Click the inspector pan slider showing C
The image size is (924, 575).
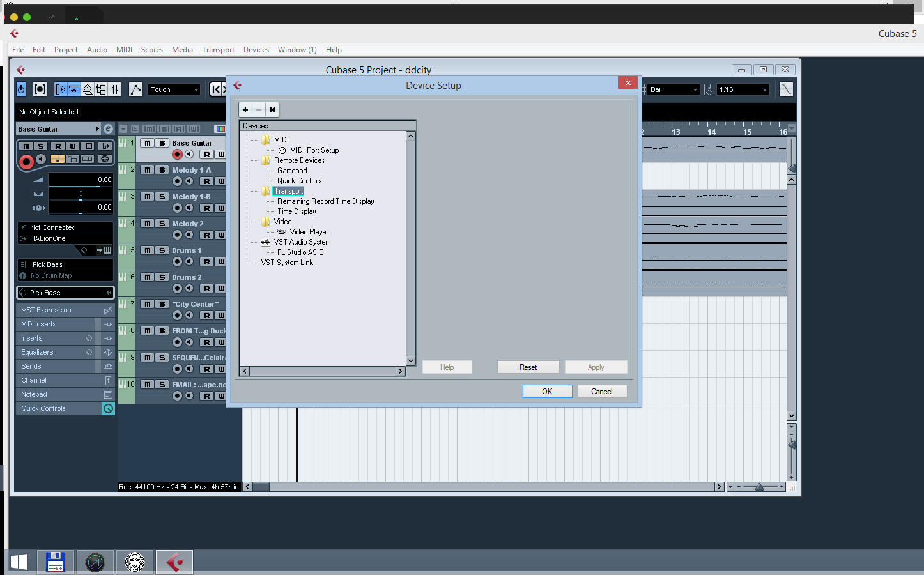pos(81,194)
